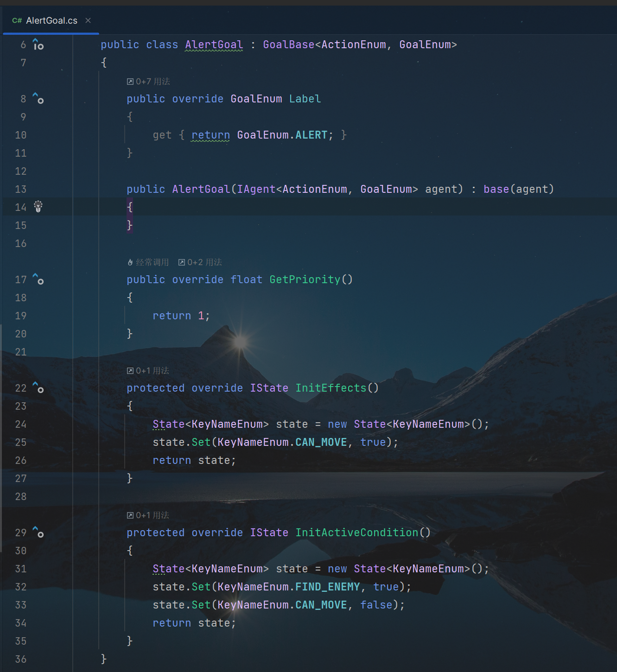Switch to the AlertGoal.cs editor tab

click(x=51, y=20)
